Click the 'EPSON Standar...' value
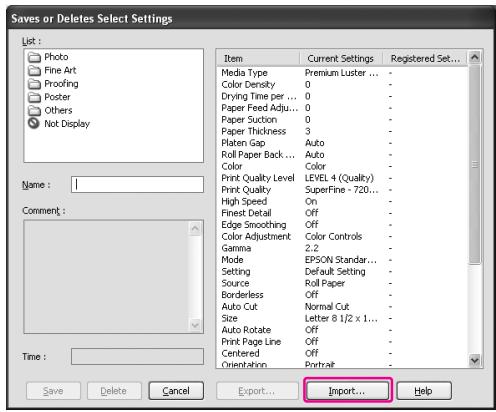Screen dimensions: 496x412 [341, 260]
